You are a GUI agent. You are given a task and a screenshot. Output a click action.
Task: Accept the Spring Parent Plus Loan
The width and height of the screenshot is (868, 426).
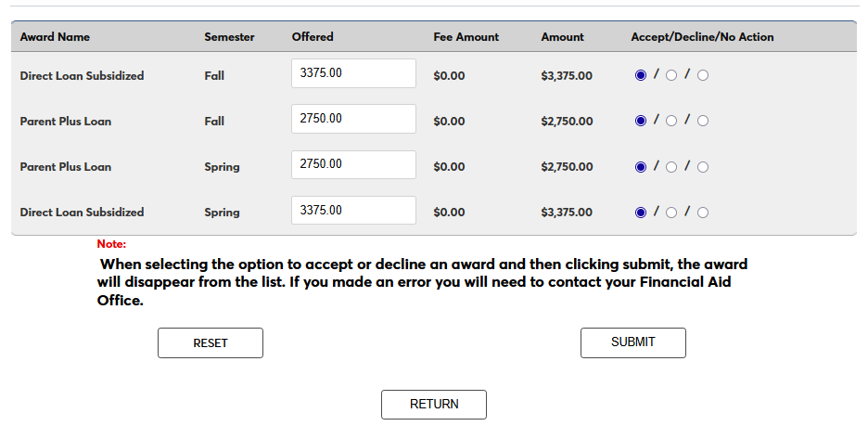641,167
